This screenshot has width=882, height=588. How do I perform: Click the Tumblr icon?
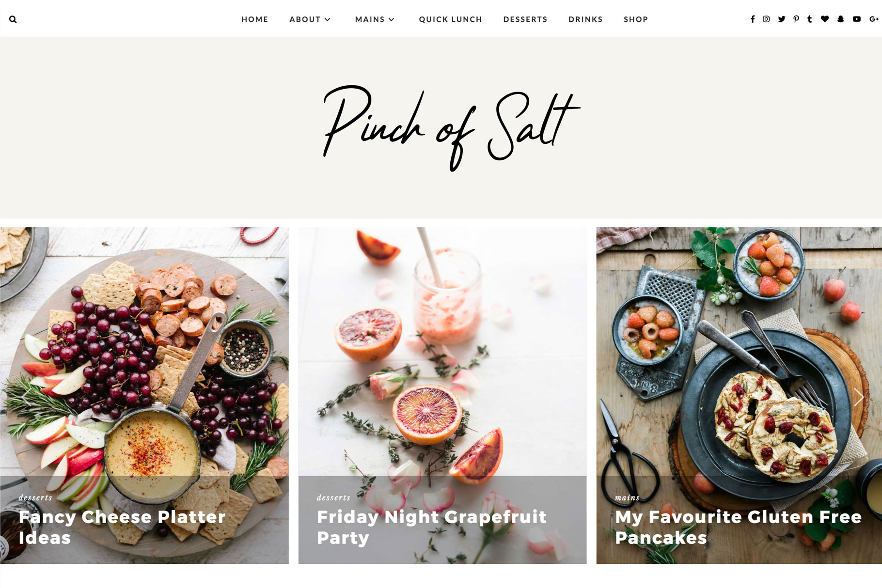(810, 19)
